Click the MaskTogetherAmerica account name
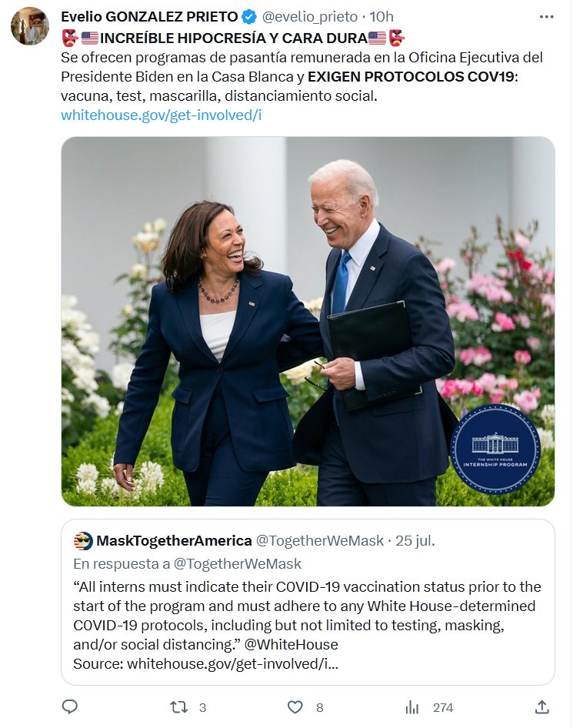This screenshot has height=728, width=580. [174, 541]
